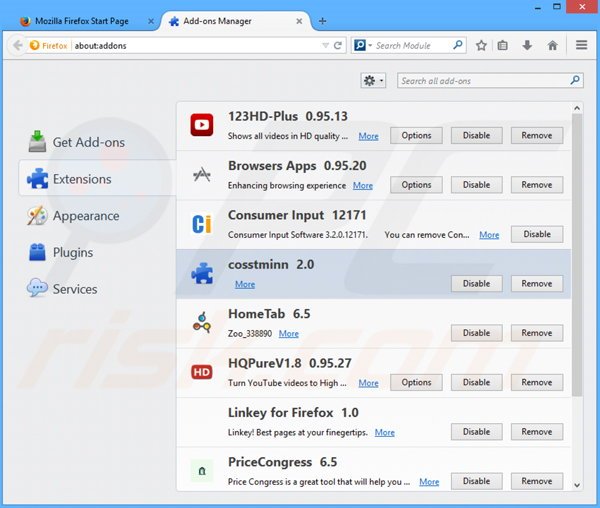Disable the HomeTab extension
The width and height of the screenshot is (600, 508).
pos(476,333)
